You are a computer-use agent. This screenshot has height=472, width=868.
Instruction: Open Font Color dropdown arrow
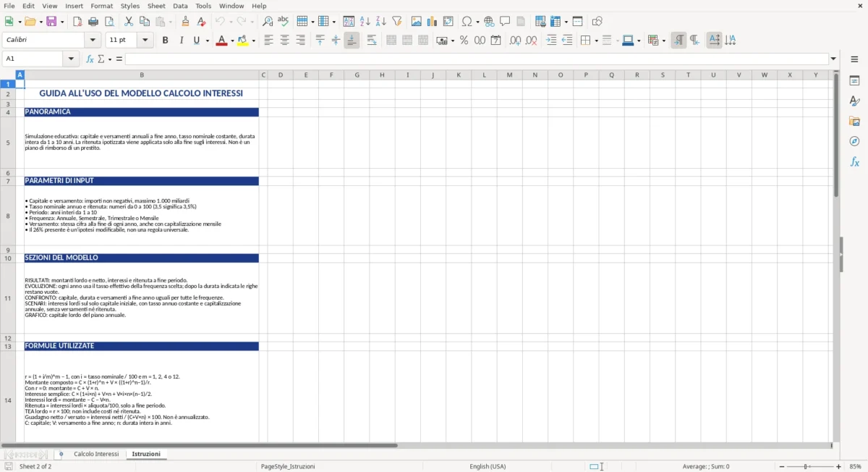232,41
